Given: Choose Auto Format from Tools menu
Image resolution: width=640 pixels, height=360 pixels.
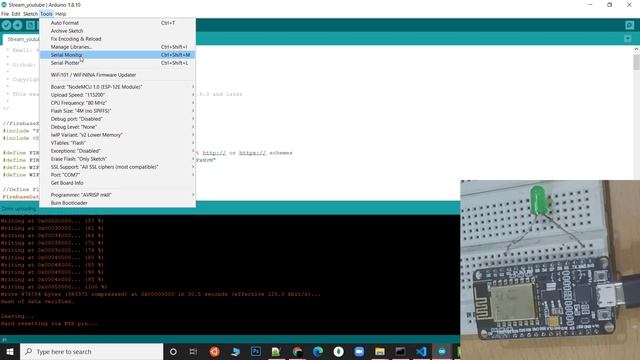Looking at the screenshot, I should 118,23.
